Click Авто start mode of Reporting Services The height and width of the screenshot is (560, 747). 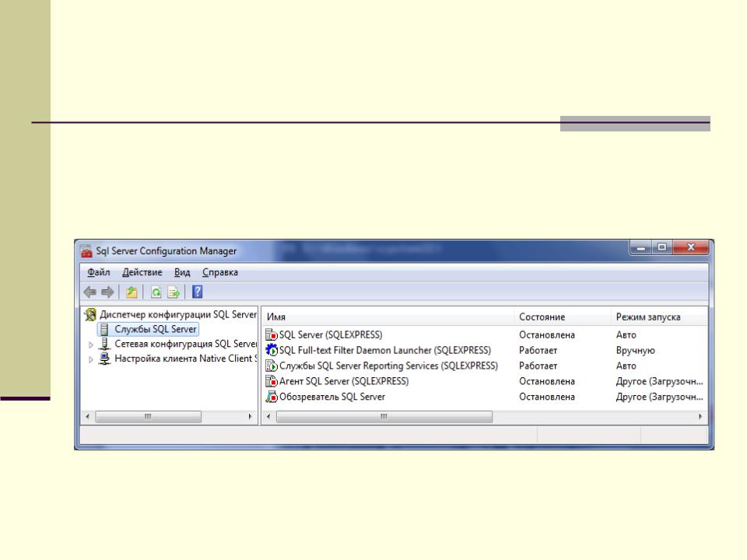pyautogui.click(x=626, y=366)
